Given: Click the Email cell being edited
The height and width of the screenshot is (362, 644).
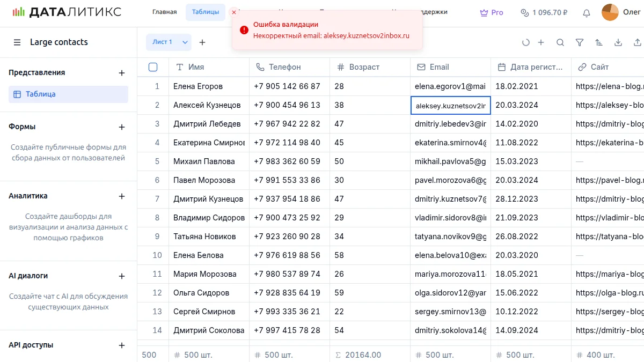Looking at the screenshot, I should pos(450,106).
